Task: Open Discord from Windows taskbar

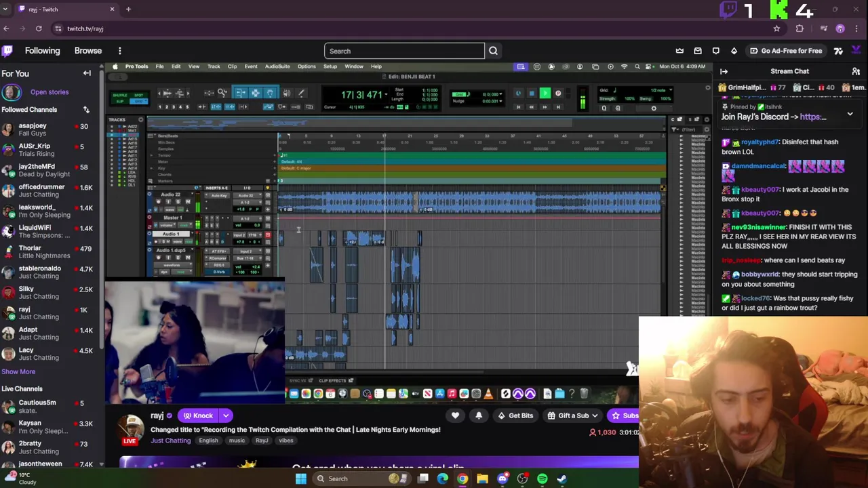Action: (x=502, y=479)
